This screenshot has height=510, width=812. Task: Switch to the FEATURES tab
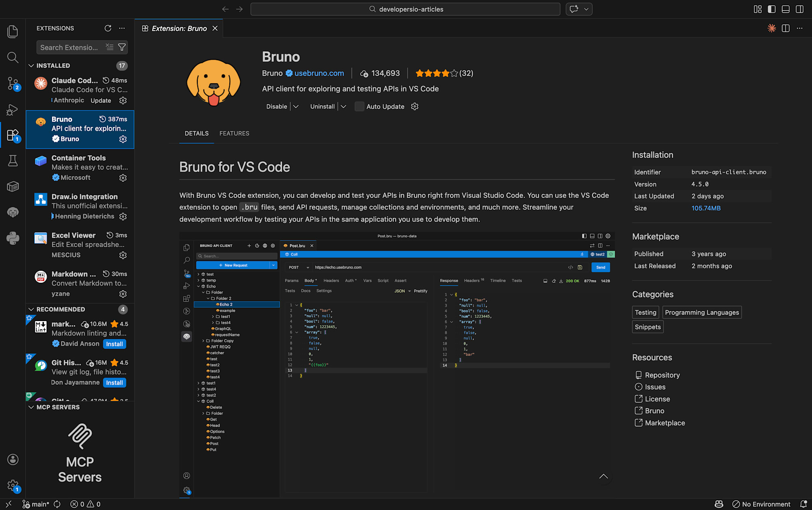[x=234, y=133]
